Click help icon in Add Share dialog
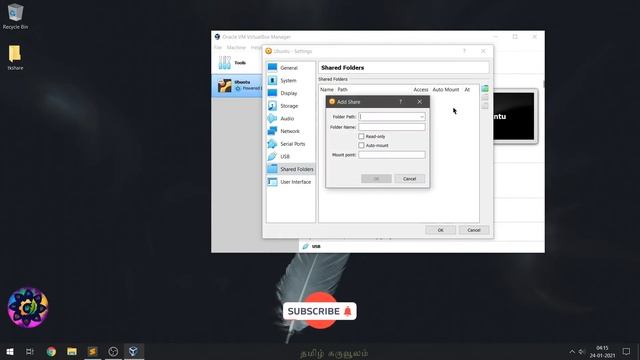The height and width of the screenshot is (360, 640). (400, 102)
